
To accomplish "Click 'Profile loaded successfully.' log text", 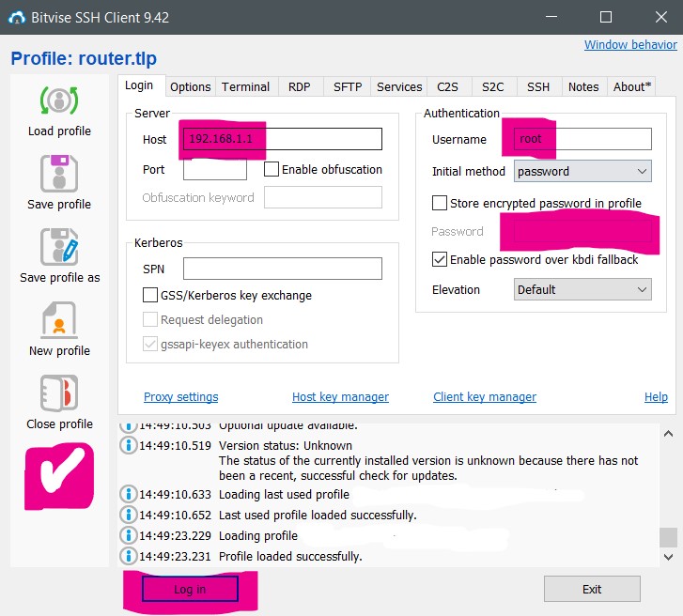I will pyautogui.click(x=290, y=556).
